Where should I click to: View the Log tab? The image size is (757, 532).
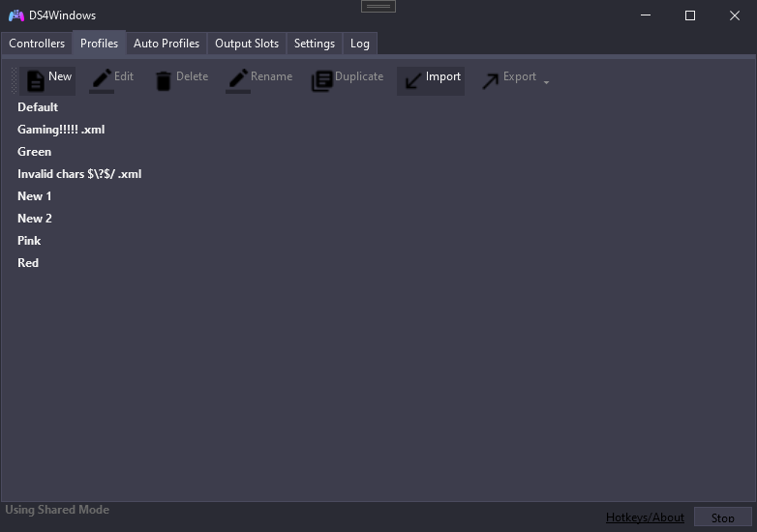360,44
